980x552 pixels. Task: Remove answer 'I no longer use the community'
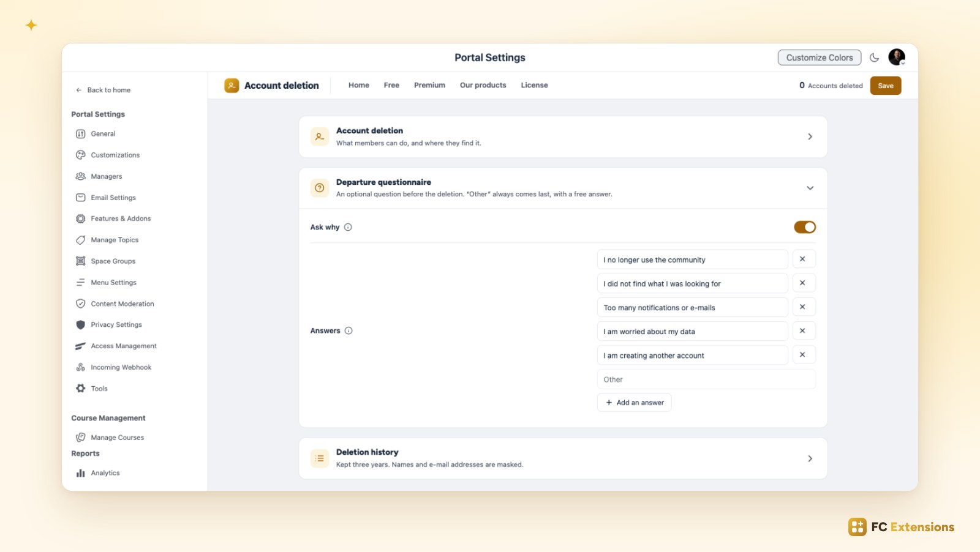click(802, 259)
